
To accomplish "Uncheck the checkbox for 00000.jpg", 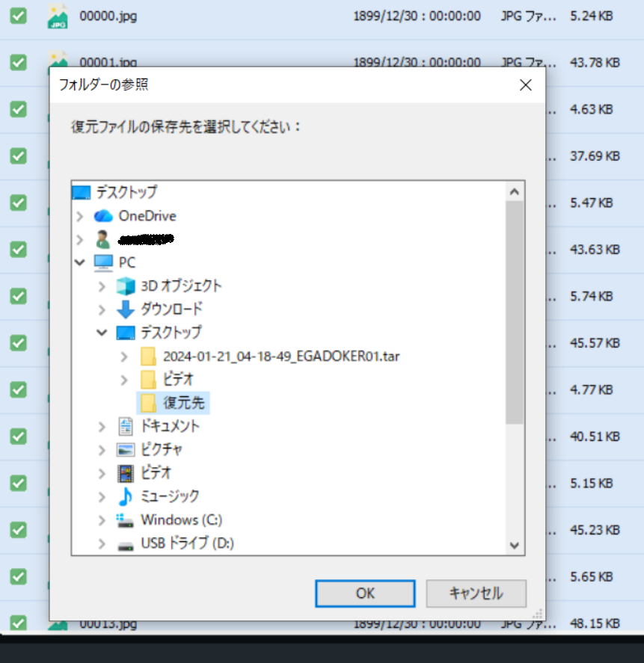I will pyautogui.click(x=18, y=16).
